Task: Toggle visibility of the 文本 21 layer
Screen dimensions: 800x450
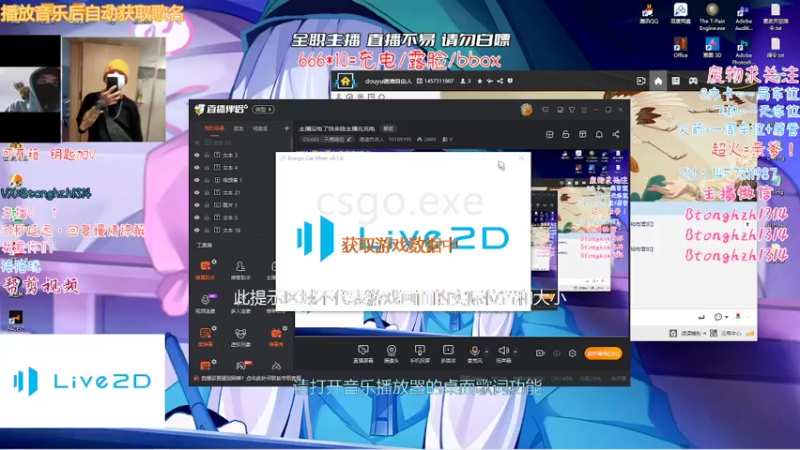Action: coord(197,192)
